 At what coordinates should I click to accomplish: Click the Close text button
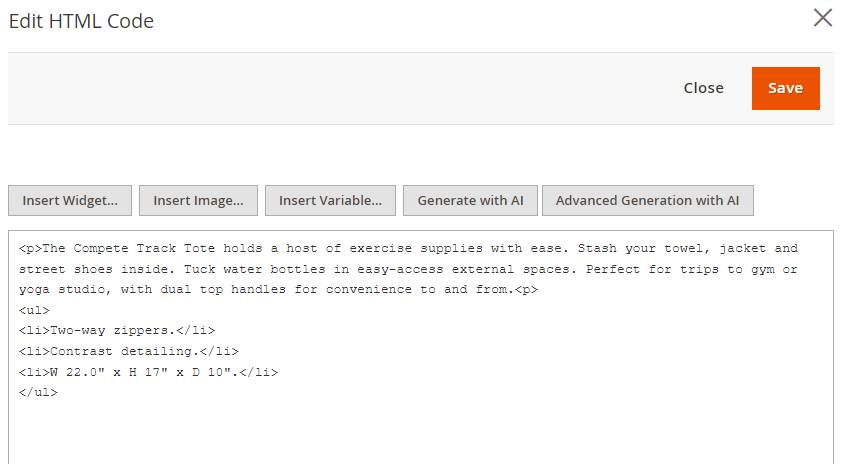(703, 88)
